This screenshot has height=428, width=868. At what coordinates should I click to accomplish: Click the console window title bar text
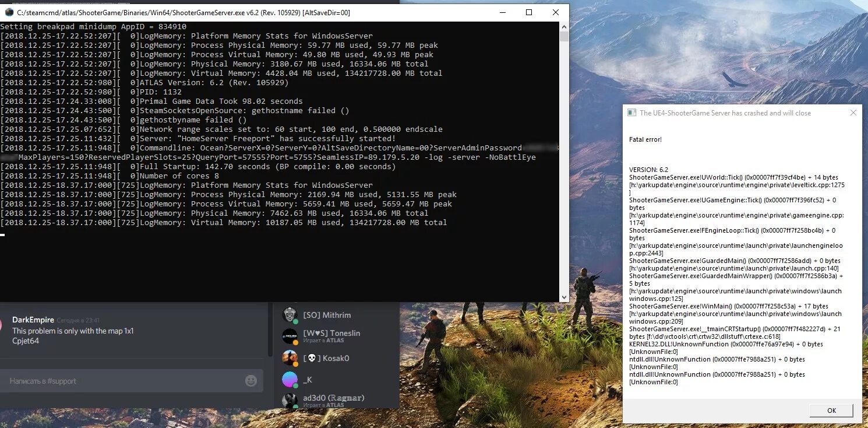tap(184, 12)
